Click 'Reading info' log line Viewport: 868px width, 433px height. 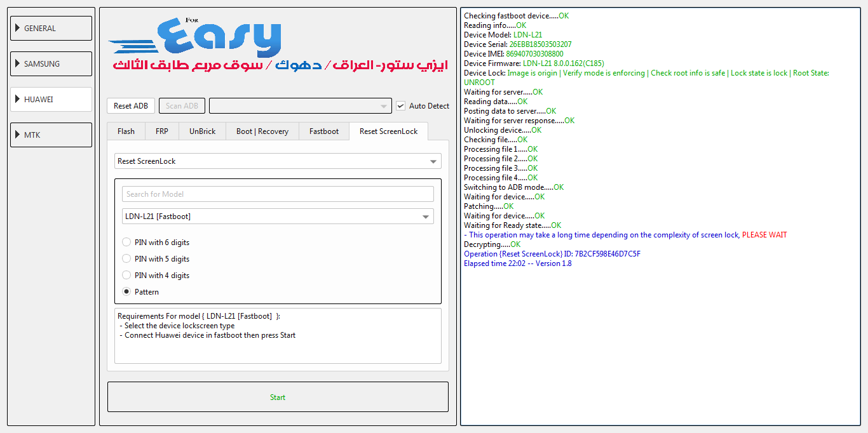pyautogui.click(x=495, y=25)
